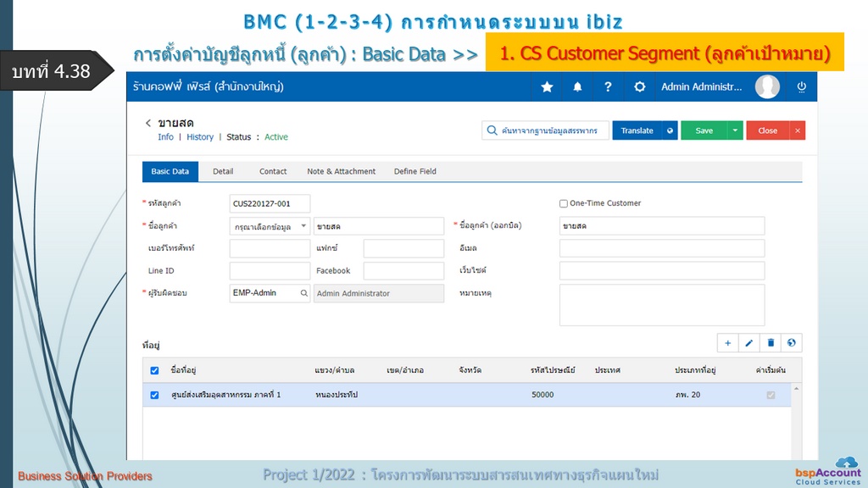Click the หมายเหตุ remarks text area

[662, 305]
